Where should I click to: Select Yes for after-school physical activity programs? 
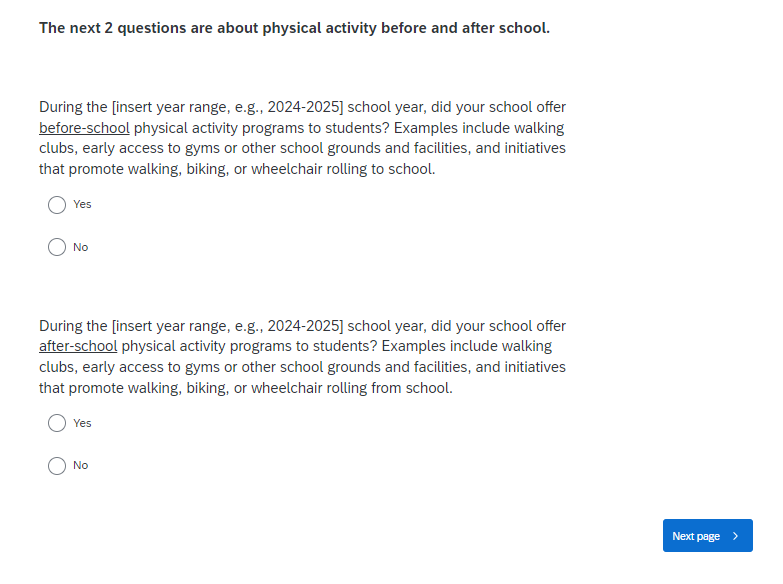[x=57, y=423]
